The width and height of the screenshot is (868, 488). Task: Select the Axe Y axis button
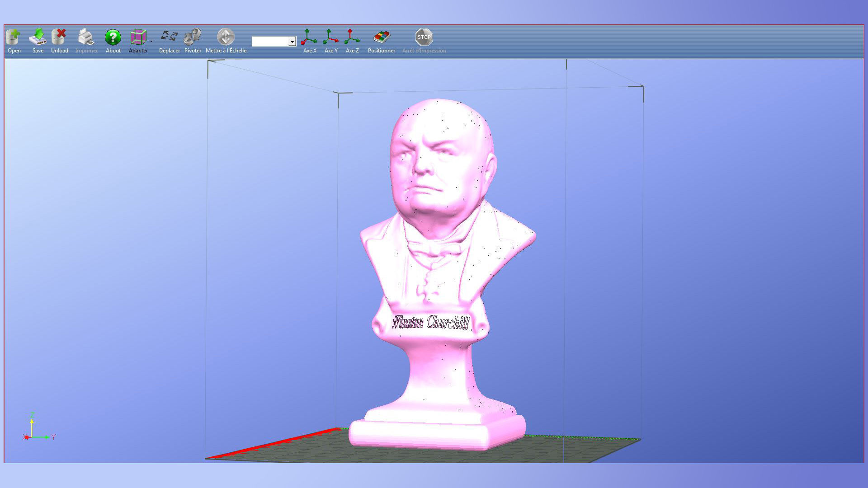click(331, 37)
